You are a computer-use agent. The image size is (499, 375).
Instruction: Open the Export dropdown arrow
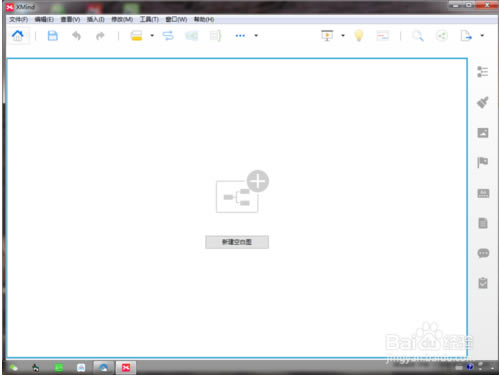482,35
